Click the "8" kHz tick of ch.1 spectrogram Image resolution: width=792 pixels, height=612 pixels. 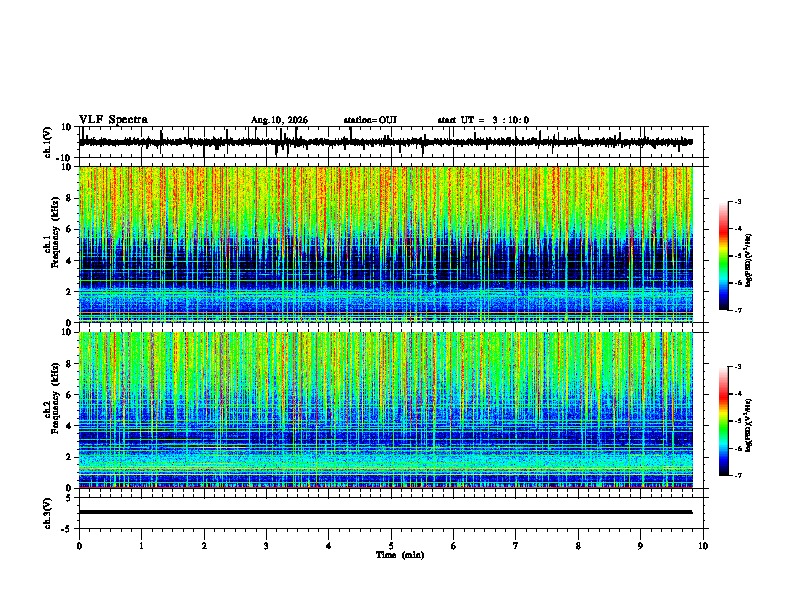click(x=69, y=198)
